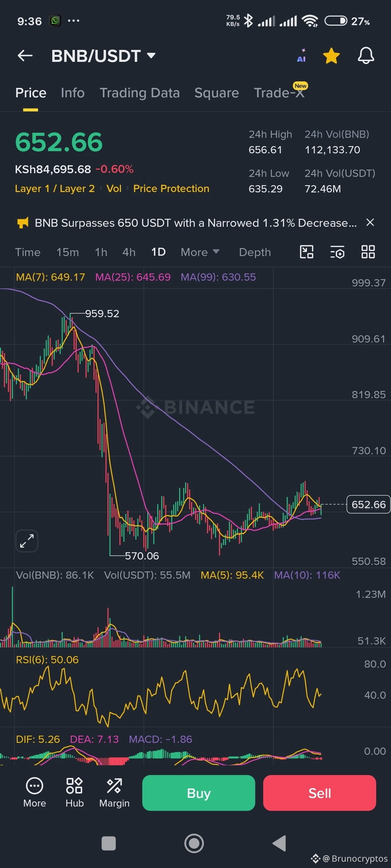Open Margin trading shortcut
The height and width of the screenshot is (868, 391).
(x=114, y=792)
